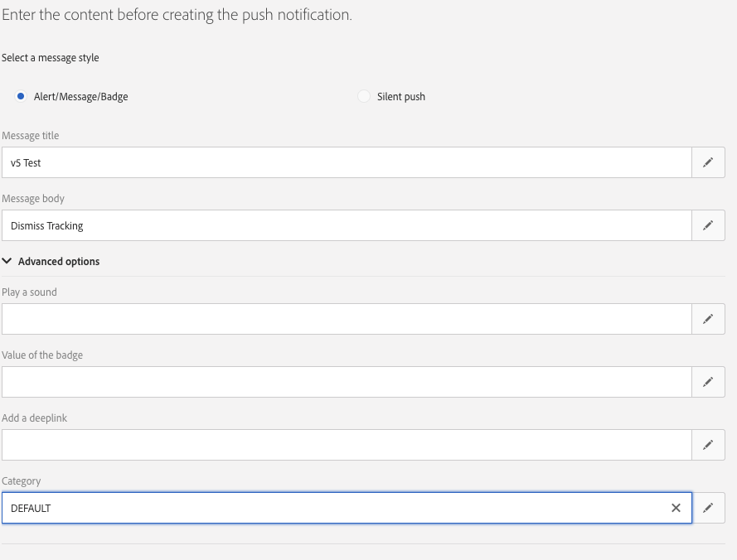Clear the Category field with X icon
Viewport: 737px width, 560px height.
pyautogui.click(x=676, y=508)
